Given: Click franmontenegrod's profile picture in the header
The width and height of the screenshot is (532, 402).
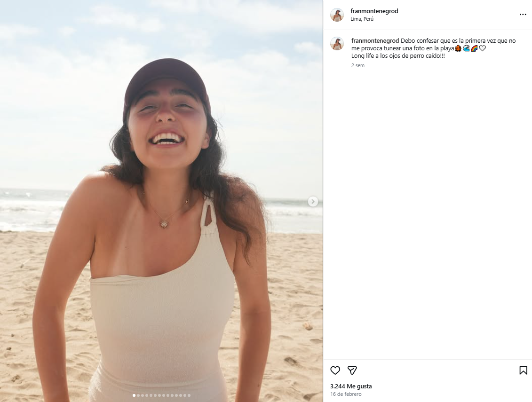Looking at the screenshot, I should (x=337, y=15).
